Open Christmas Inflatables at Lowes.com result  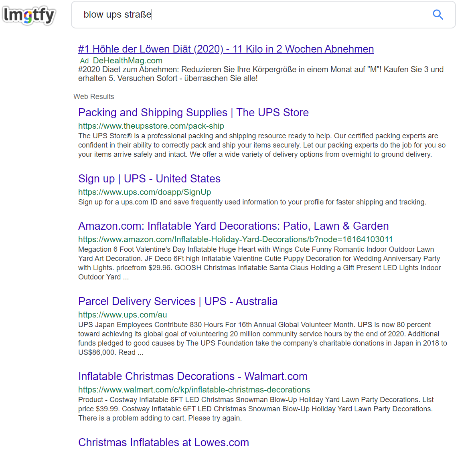tap(164, 443)
